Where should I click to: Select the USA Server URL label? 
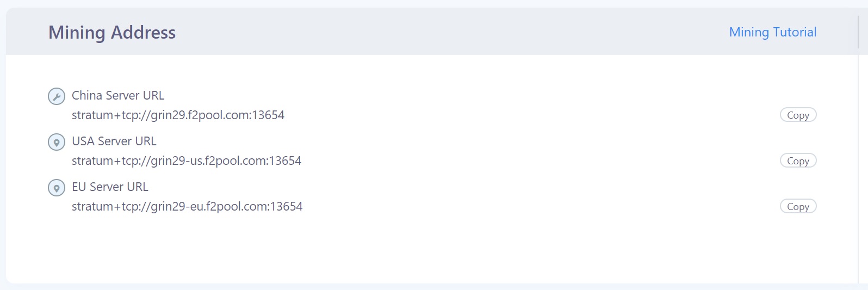coord(114,141)
